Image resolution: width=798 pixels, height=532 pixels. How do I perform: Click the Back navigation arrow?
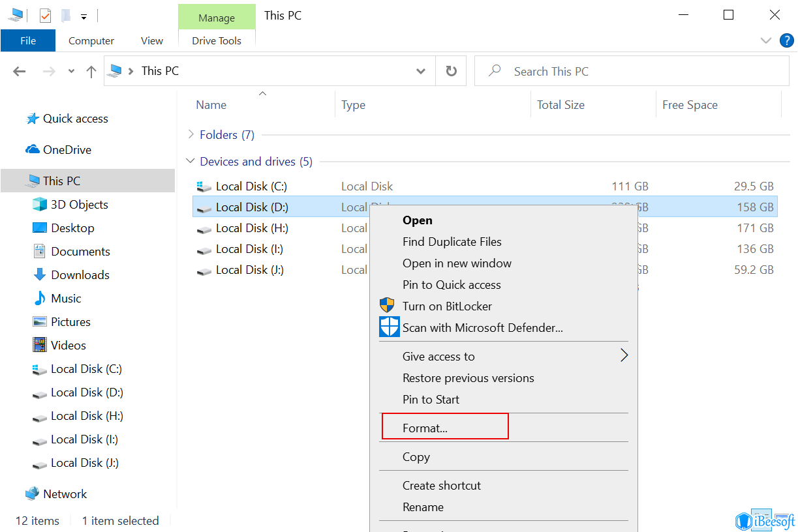(x=19, y=72)
